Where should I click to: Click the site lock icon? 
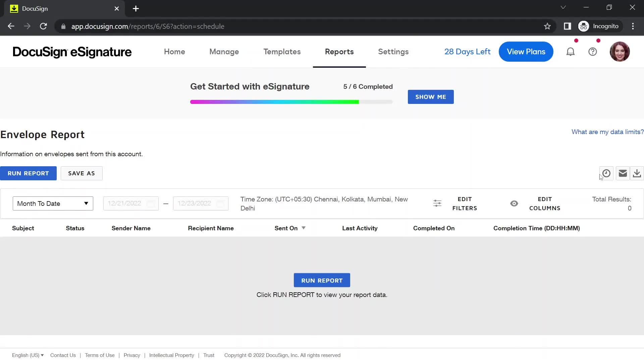(x=63, y=26)
